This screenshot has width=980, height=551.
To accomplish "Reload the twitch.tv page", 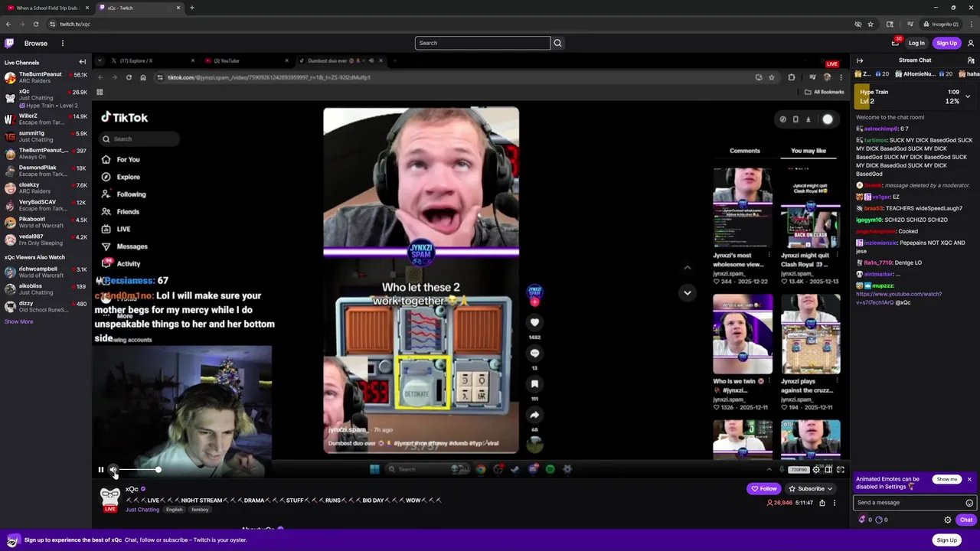I will 35,24.
